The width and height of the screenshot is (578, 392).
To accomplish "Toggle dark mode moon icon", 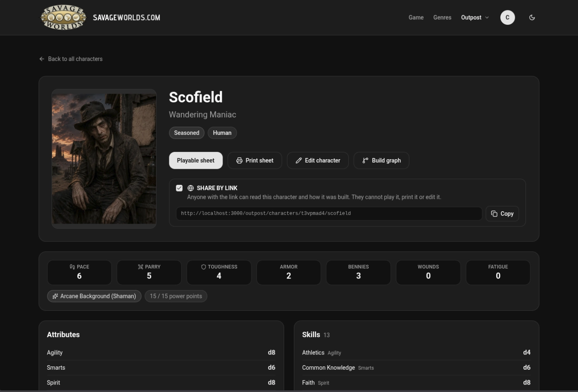I will click(532, 17).
